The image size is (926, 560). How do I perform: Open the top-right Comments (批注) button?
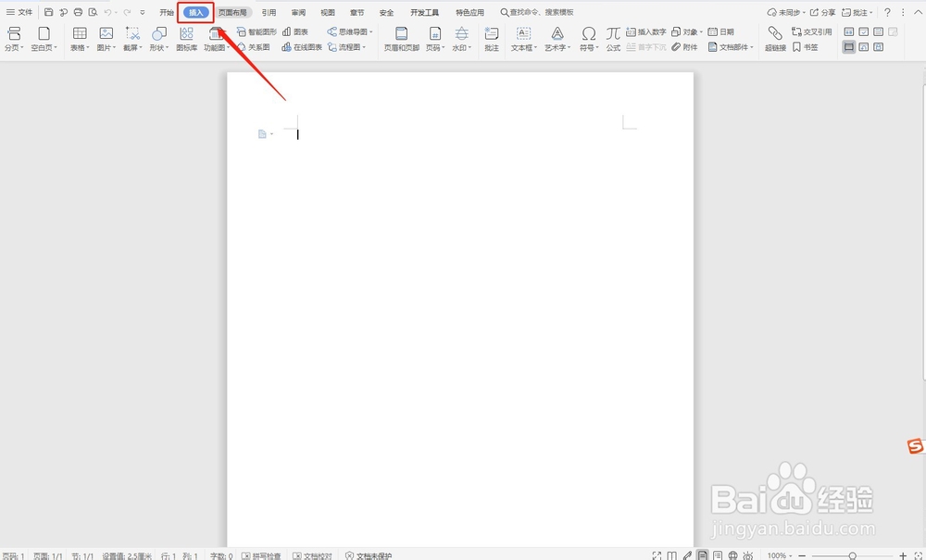(x=857, y=12)
